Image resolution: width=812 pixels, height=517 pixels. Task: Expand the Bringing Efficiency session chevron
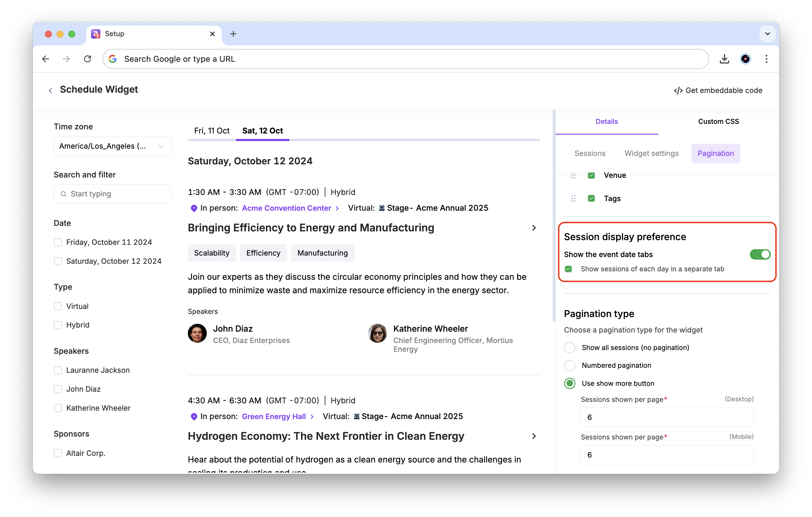point(534,228)
